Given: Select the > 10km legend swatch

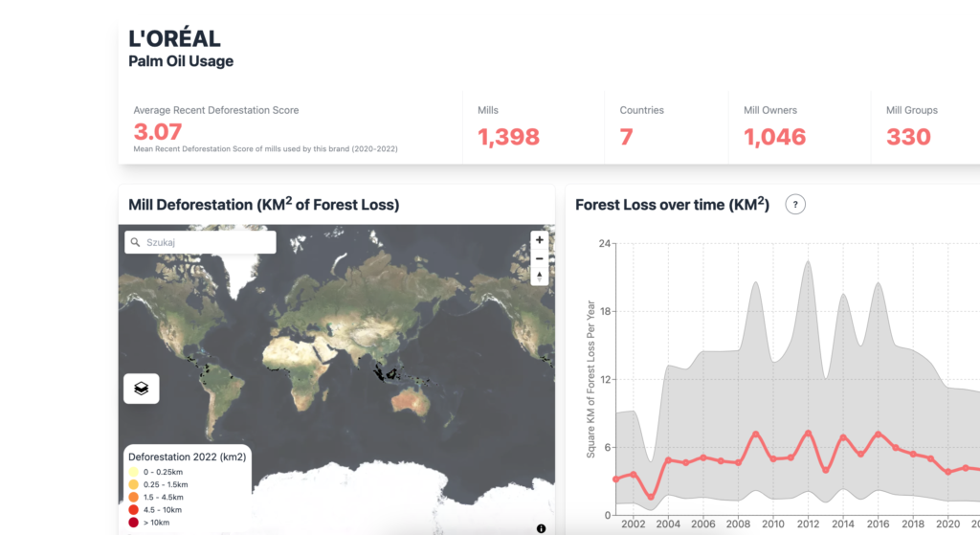Looking at the screenshot, I should pyautogui.click(x=133, y=522).
